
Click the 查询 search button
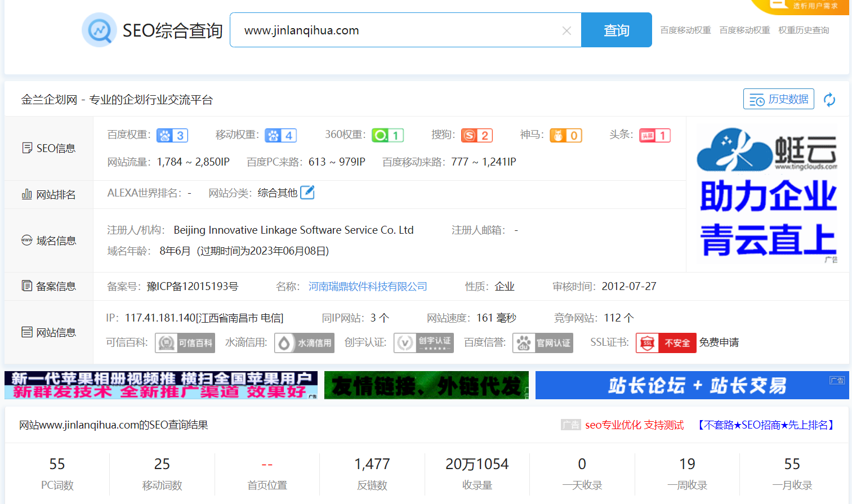(617, 30)
